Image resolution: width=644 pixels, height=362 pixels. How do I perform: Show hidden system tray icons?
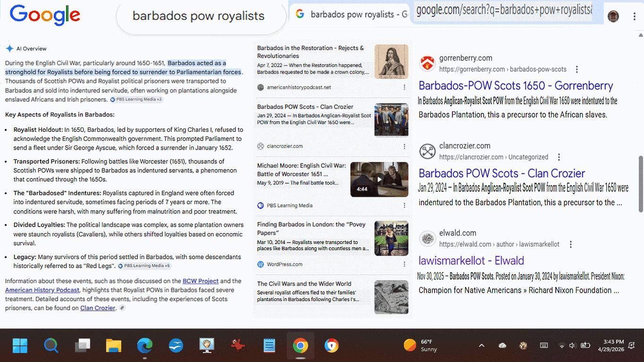481,345
